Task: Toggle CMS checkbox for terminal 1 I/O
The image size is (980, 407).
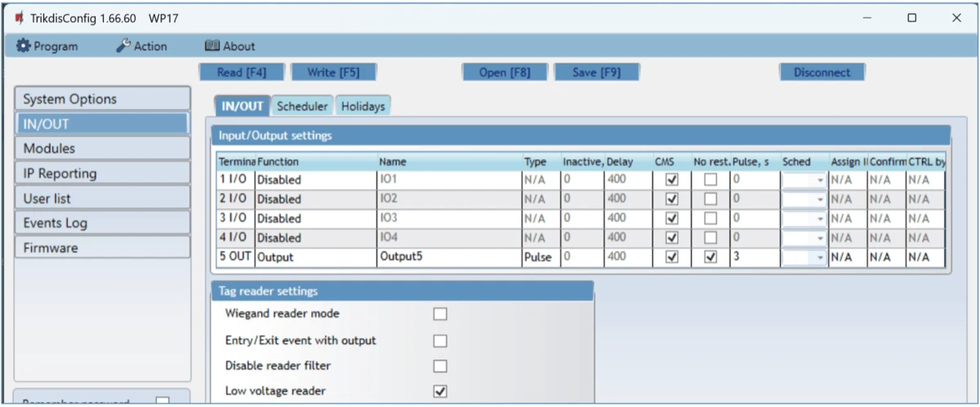Action: (672, 179)
